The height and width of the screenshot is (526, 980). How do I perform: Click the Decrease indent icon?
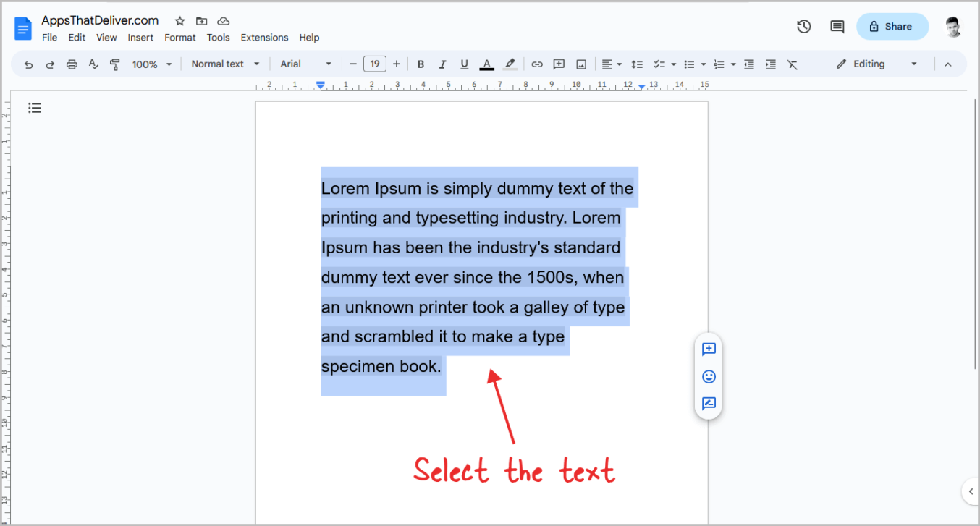749,64
